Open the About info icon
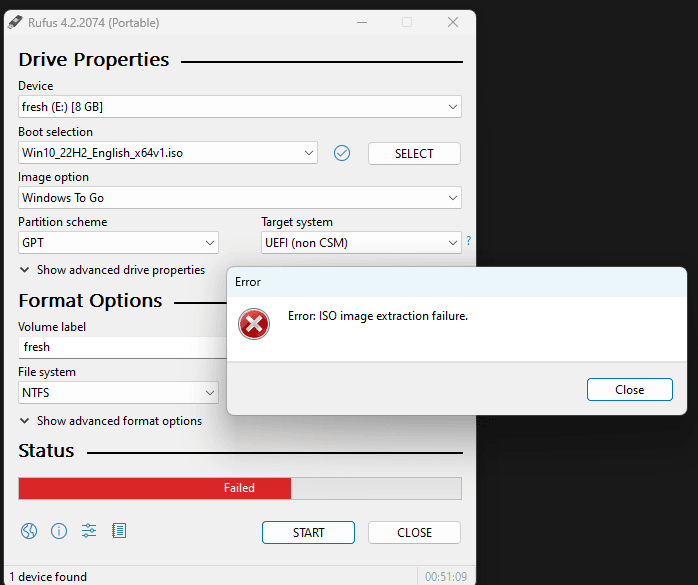Screen dimensions: 698x585 [59, 531]
